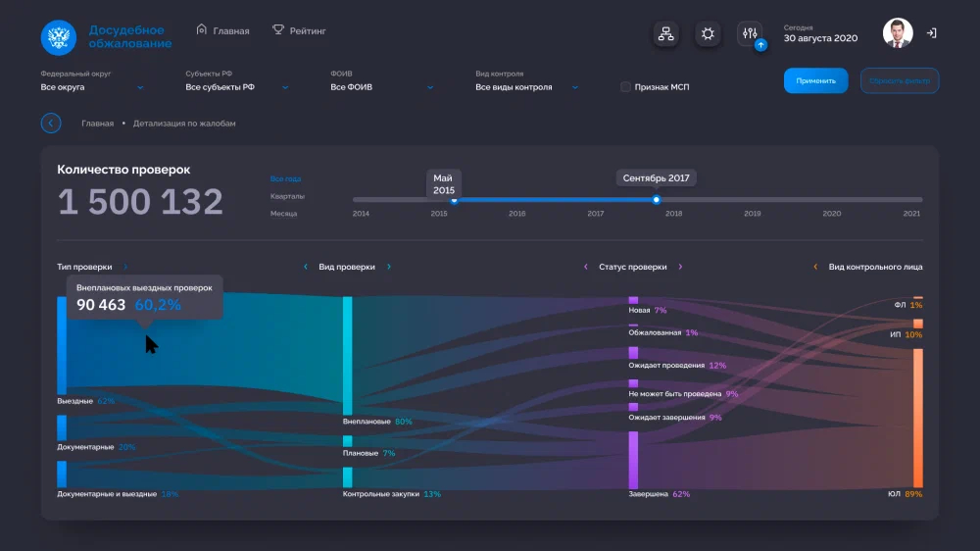This screenshot has height=551, width=980.
Task: Click the gear settings icon button
Action: 708,33
